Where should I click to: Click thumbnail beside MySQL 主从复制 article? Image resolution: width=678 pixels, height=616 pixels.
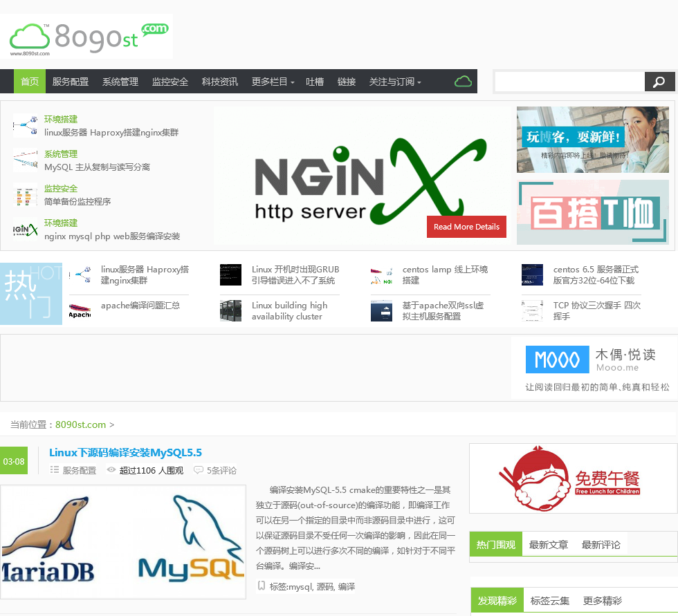26,160
